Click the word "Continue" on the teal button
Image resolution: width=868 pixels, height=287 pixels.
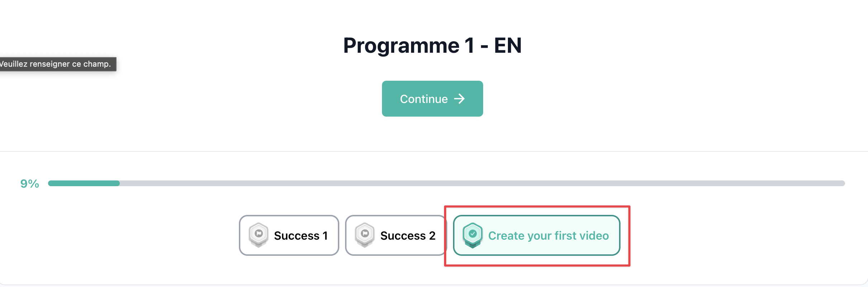pyautogui.click(x=424, y=99)
